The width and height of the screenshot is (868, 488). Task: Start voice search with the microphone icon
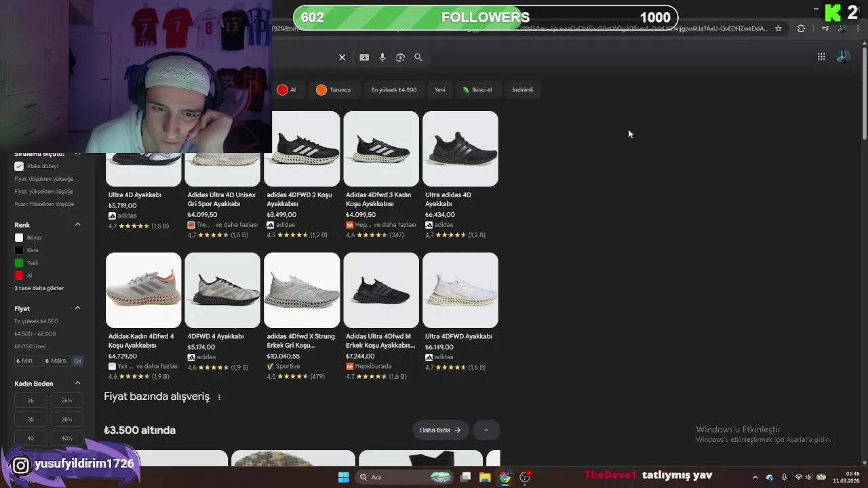tap(382, 58)
